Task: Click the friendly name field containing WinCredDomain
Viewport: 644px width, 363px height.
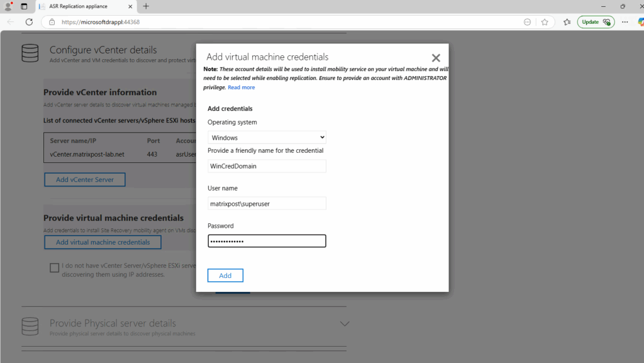Action: (x=267, y=166)
